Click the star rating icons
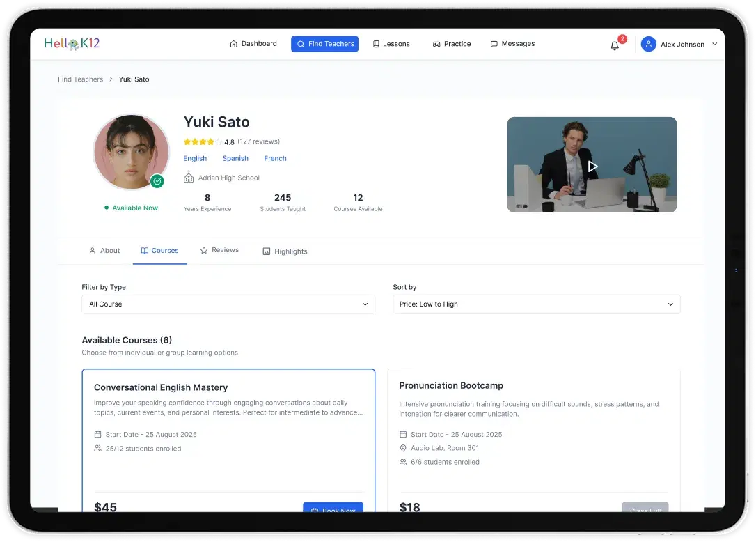Screen dimensions: 756x542 click(x=203, y=142)
